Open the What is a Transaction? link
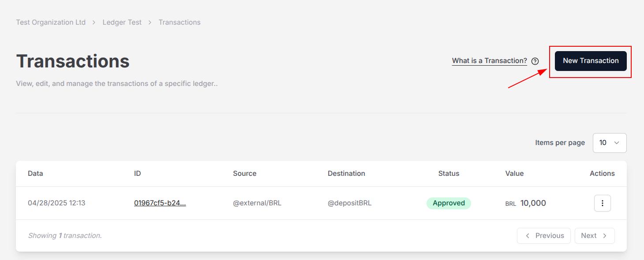Screen dimensions: 644x260 489,61
